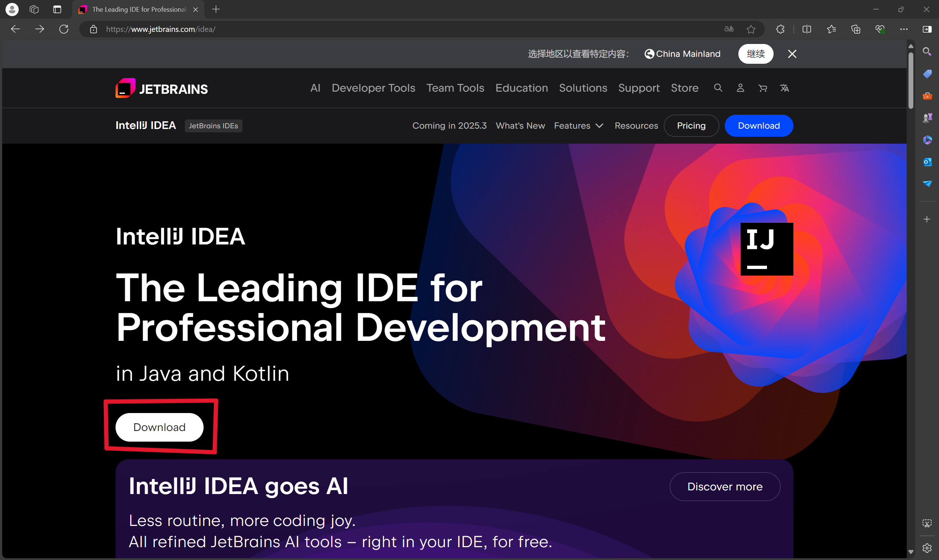Toggle Edge split screen view
939x560 pixels.
807,29
